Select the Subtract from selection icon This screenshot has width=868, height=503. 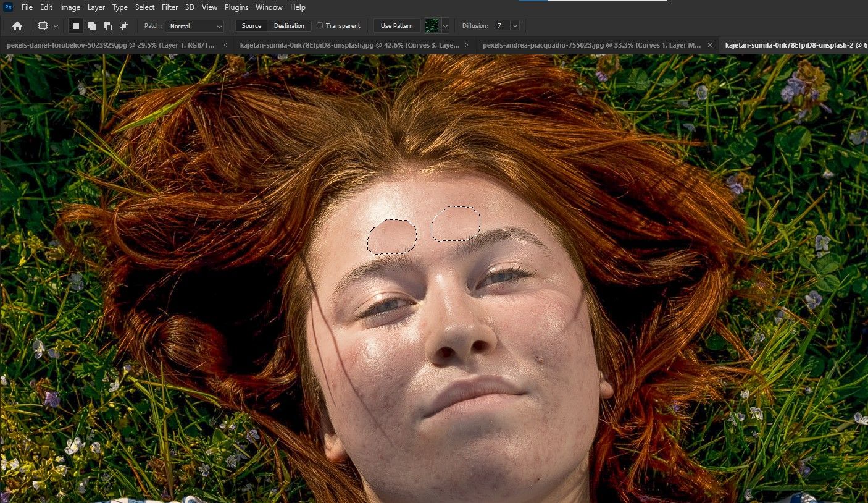pyautogui.click(x=108, y=26)
